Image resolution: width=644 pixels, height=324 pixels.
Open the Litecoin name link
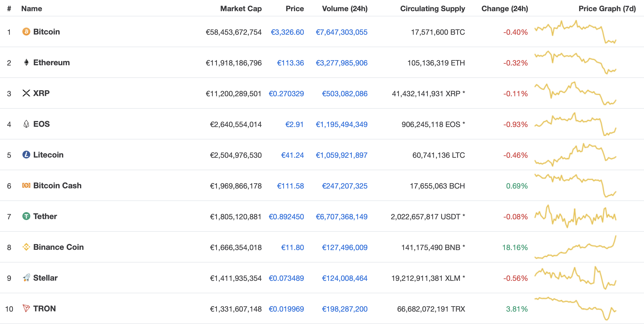[x=48, y=155]
